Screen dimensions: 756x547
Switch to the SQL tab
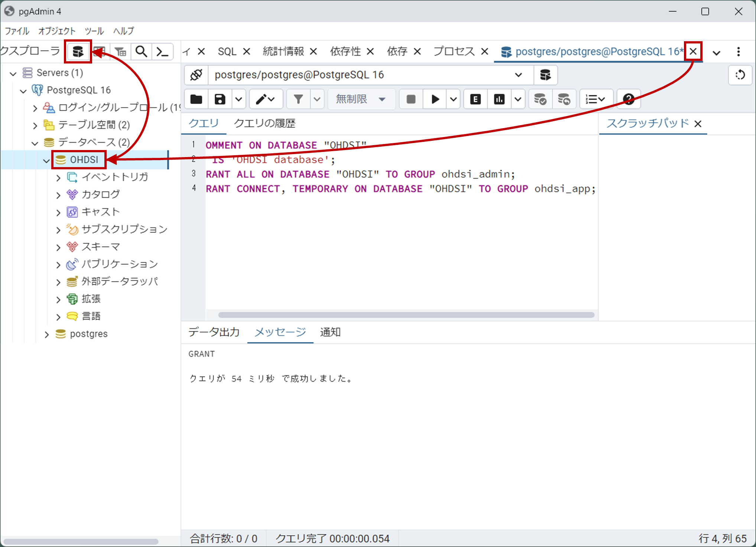point(227,52)
